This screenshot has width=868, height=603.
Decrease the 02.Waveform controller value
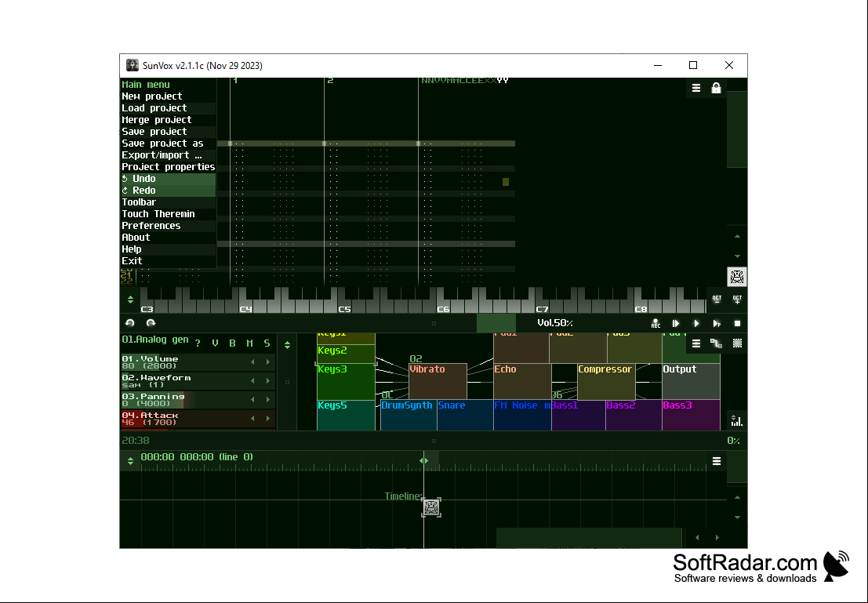(x=252, y=381)
